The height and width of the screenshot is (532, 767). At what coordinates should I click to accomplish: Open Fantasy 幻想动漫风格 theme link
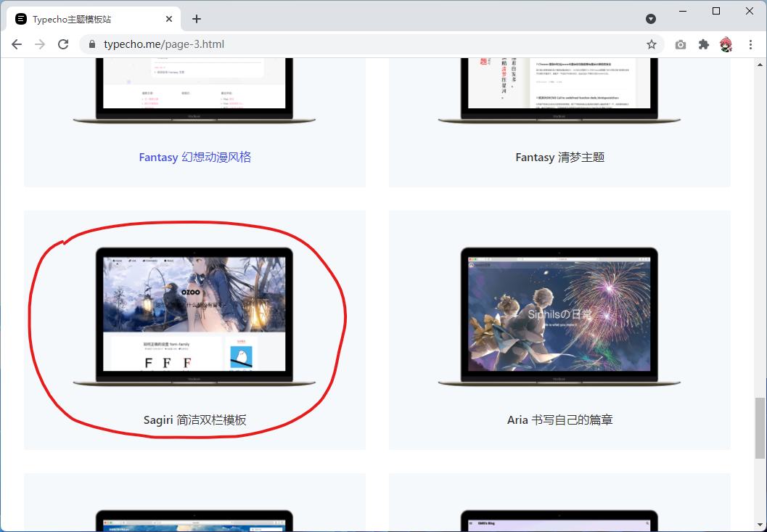coord(194,157)
